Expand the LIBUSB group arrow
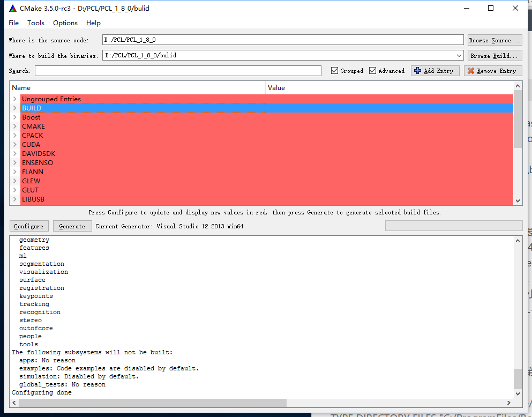 click(x=15, y=199)
